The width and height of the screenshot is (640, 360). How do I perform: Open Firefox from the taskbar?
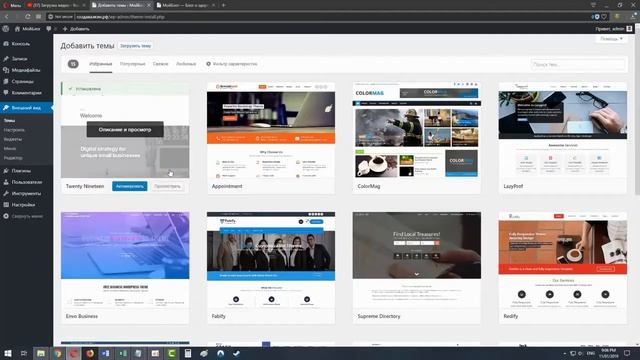pyautogui.click(x=90, y=353)
